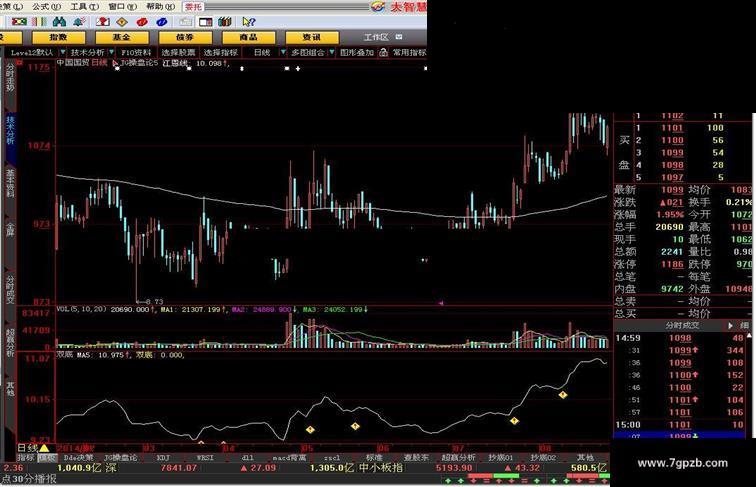
Task: Click the 资讯 yellow button
Action: 311,37
